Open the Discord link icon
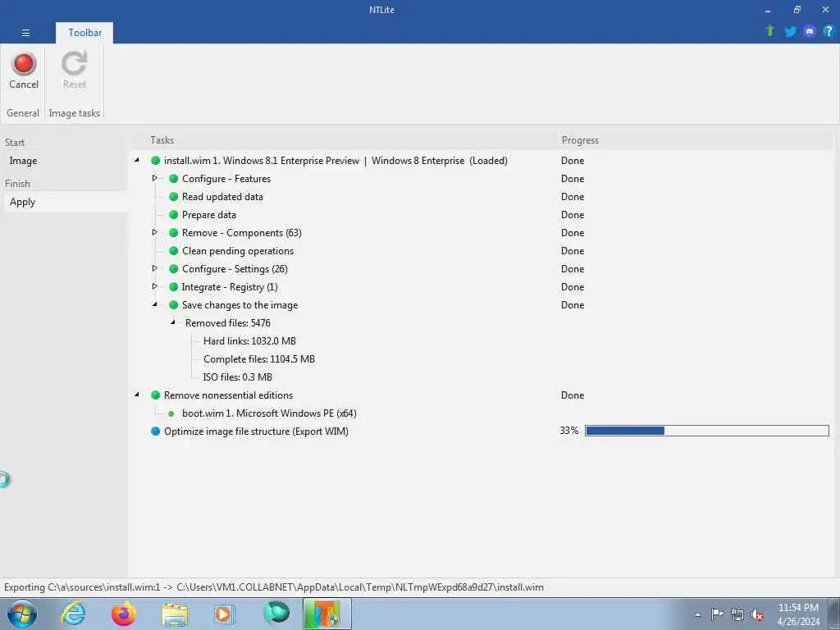840x630 pixels. coord(810,32)
